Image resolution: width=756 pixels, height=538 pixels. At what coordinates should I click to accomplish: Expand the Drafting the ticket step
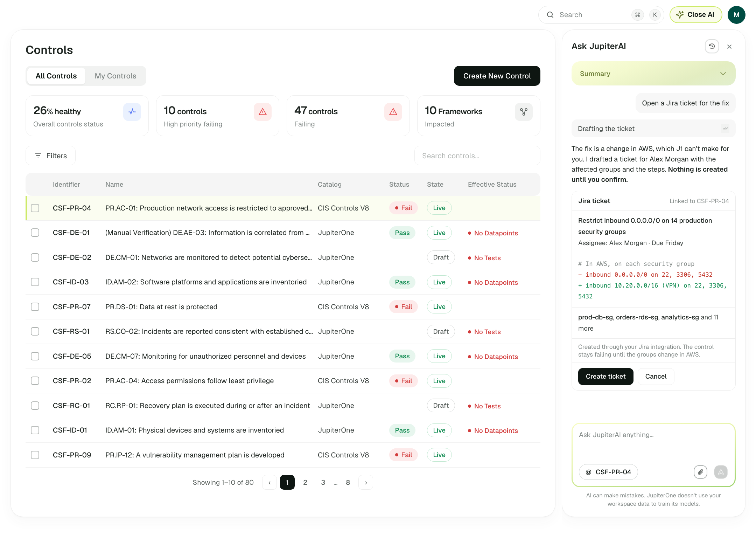(653, 129)
